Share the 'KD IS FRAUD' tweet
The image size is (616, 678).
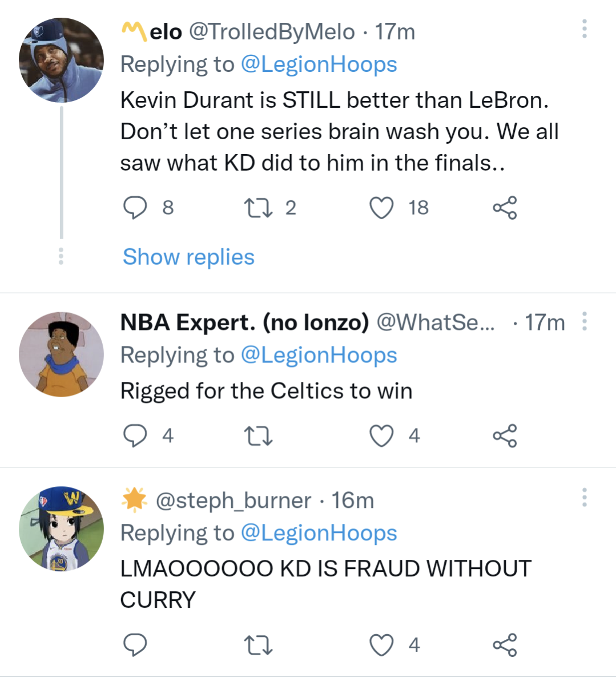[x=505, y=645]
